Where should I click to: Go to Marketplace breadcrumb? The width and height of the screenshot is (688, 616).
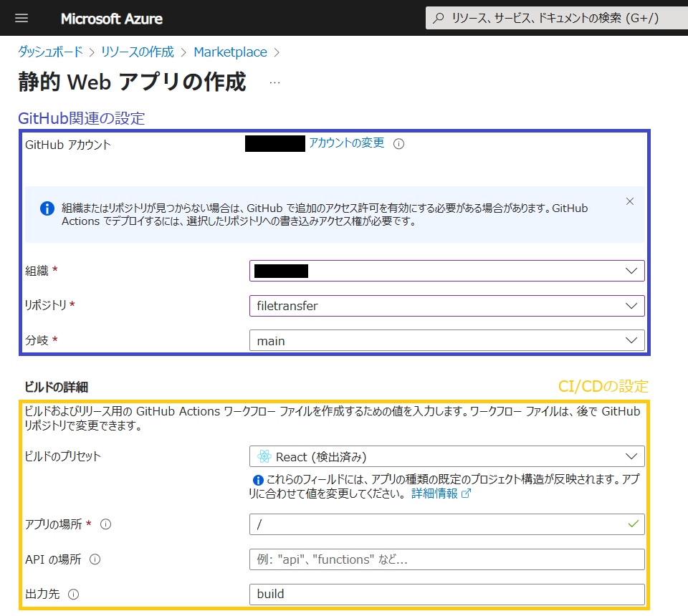pyautogui.click(x=230, y=52)
